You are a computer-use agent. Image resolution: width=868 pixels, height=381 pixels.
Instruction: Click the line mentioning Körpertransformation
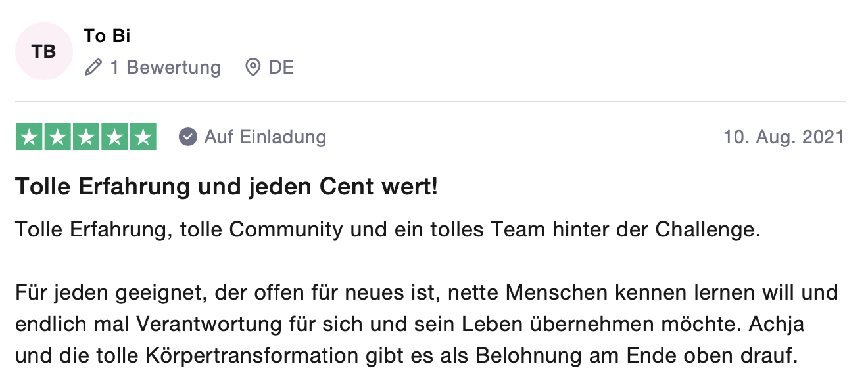coord(406,357)
